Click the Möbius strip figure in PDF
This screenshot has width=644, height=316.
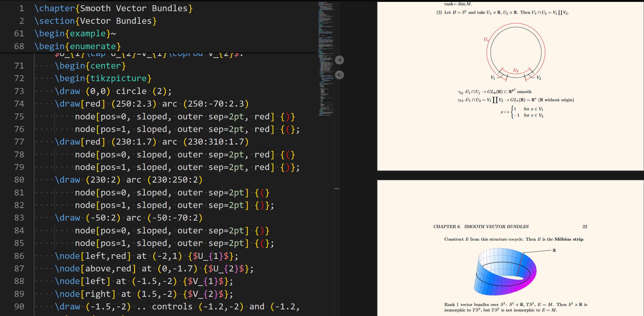coord(505,272)
